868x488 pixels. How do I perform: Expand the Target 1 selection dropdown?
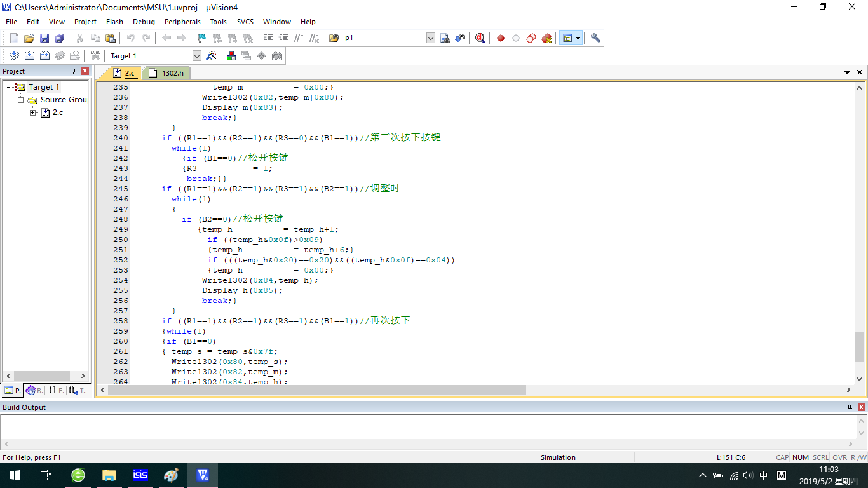(197, 56)
